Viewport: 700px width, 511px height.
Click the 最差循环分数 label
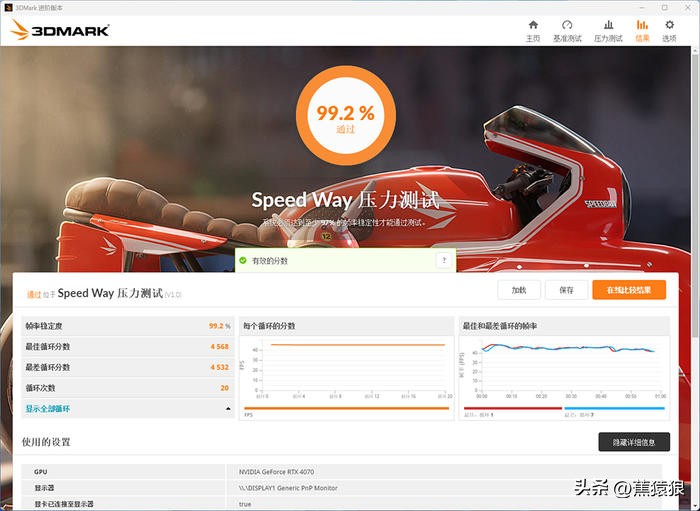(x=47, y=367)
